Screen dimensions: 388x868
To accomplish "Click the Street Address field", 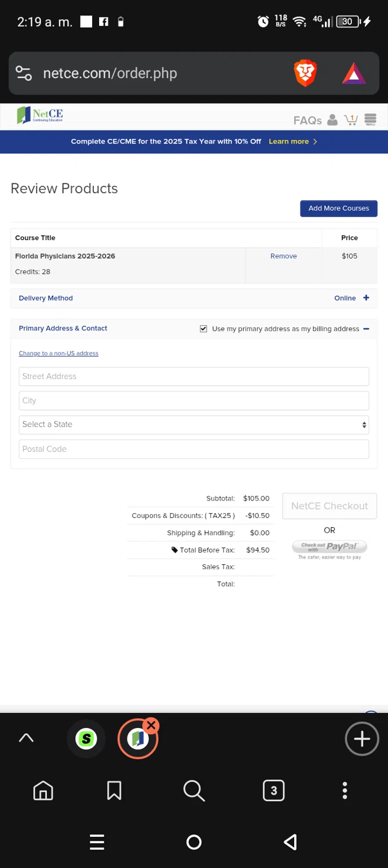I will pyautogui.click(x=193, y=377).
